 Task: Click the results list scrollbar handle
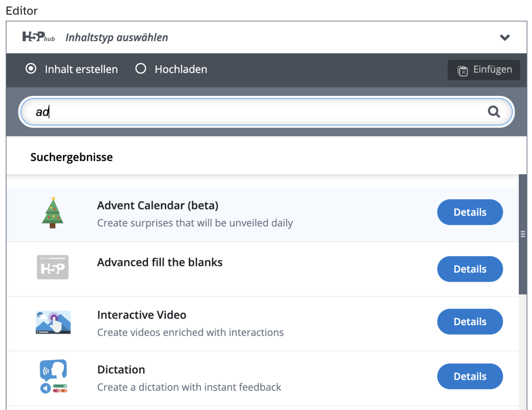tap(523, 234)
